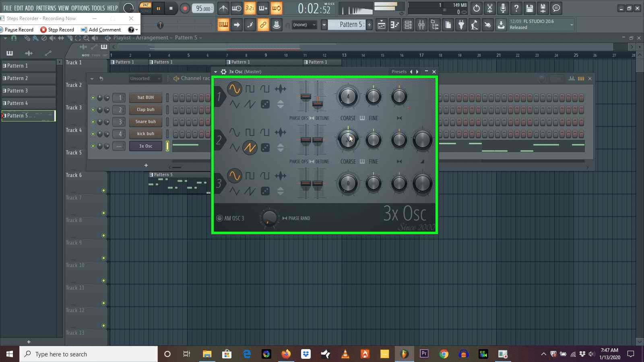644x362 pixels.
Task: Select triangle wave shape for oscillator 3
Action: [x=234, y=191]
